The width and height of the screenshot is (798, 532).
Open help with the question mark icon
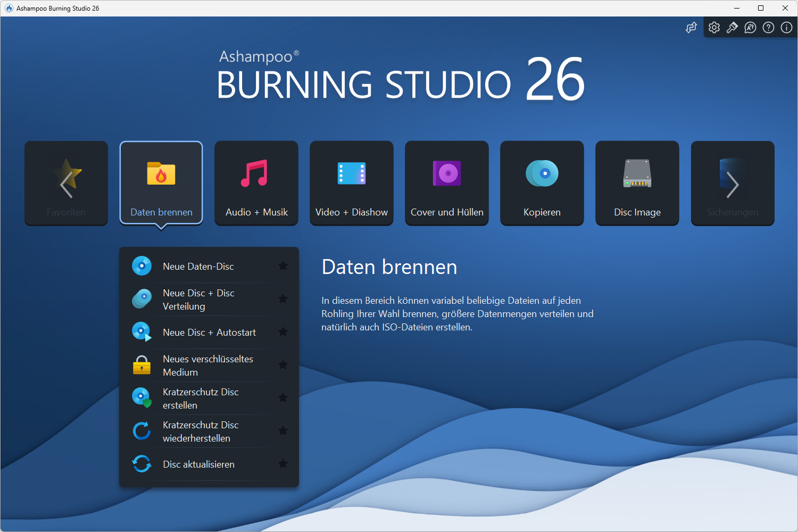click(769, 28)
